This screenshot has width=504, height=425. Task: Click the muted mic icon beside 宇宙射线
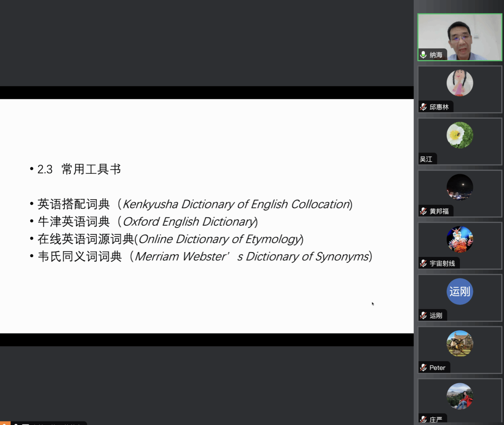(x=423, y=263)
